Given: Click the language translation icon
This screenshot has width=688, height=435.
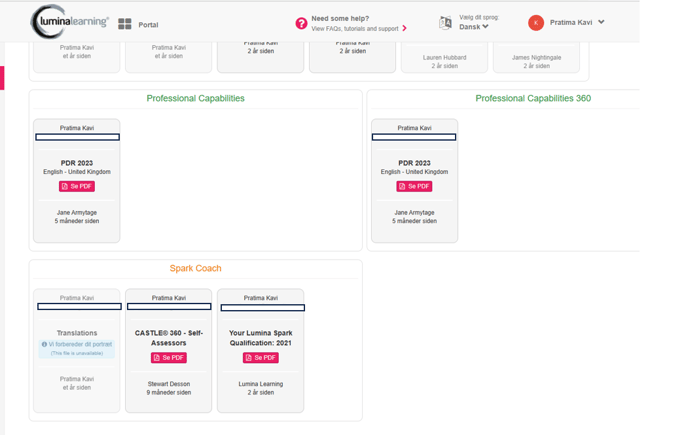Looking at the screenshot, I should point(445,22).
